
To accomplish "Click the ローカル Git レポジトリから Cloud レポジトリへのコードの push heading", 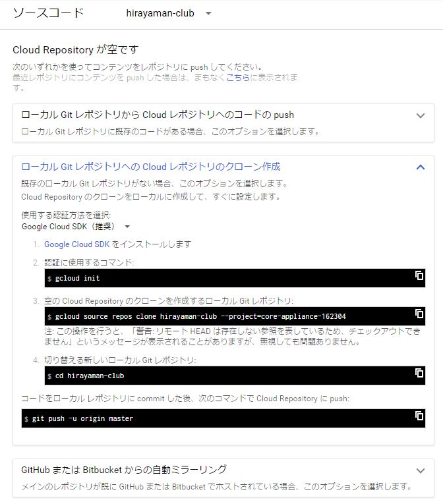I will (158, 115).
